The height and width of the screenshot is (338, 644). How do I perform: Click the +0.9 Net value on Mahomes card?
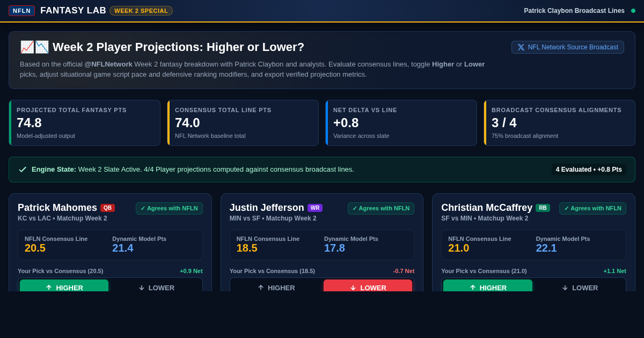click(191, 271)
